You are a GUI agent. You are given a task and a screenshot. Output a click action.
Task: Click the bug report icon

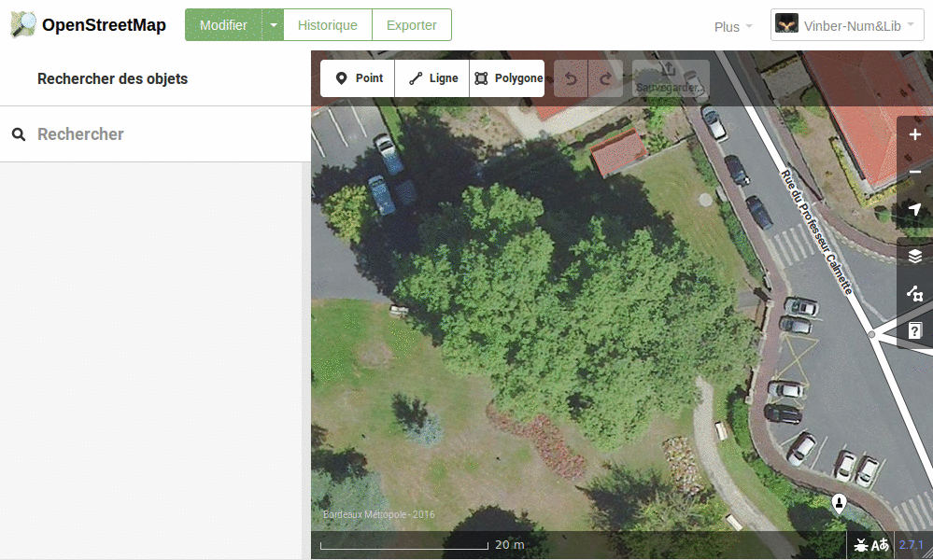click(x=860, y=544)
